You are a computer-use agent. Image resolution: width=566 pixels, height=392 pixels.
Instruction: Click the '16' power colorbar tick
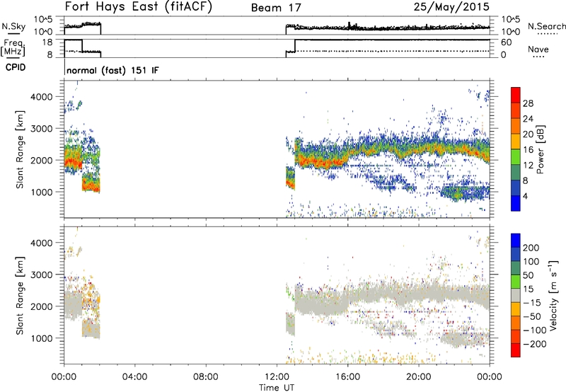[x=528, y=150]
